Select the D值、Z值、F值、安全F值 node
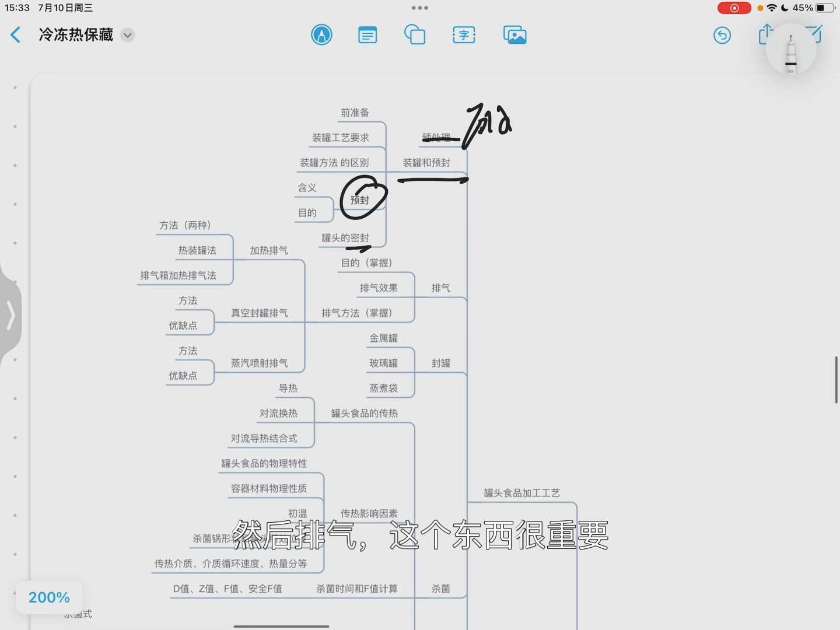Viewport: 840px width, 630px height. click(228, 589)
